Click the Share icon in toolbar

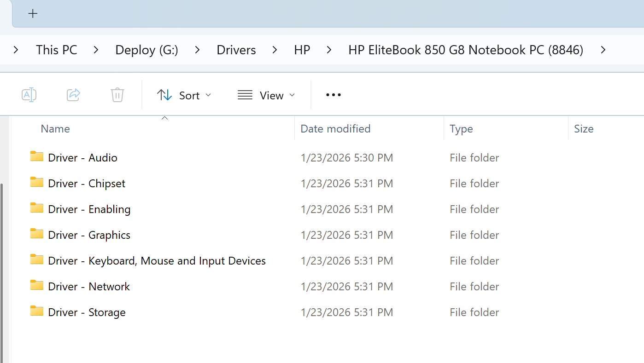click(x=73, y=95)
